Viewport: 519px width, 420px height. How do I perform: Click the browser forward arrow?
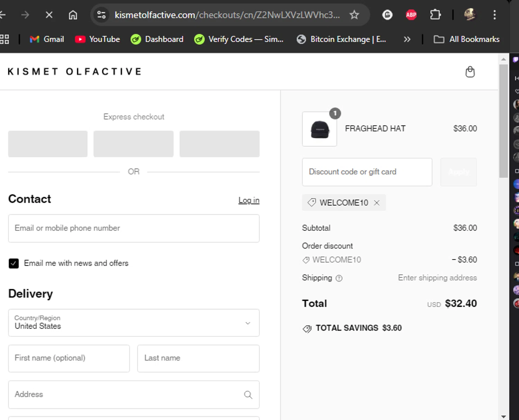point(25,15)
